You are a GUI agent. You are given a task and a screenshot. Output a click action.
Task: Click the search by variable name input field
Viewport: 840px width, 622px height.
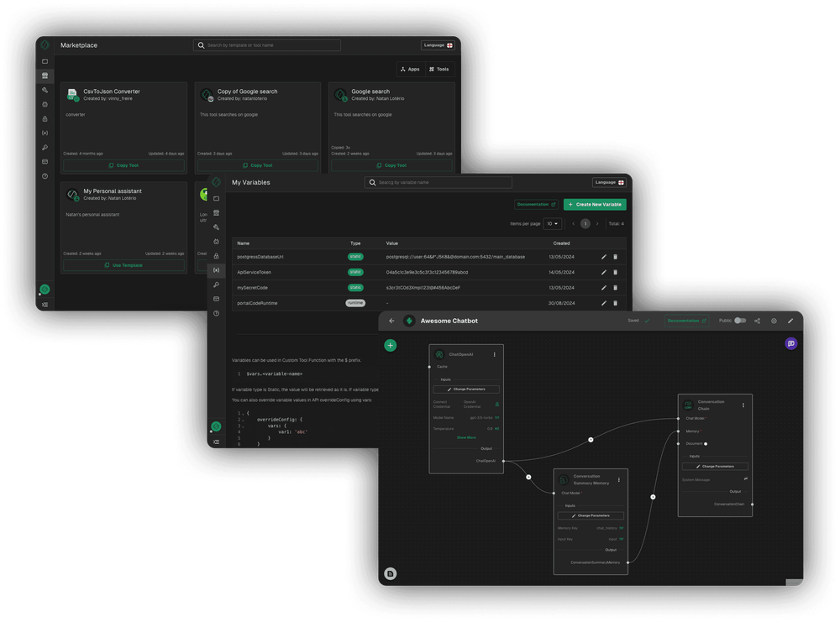click(437, 182)
